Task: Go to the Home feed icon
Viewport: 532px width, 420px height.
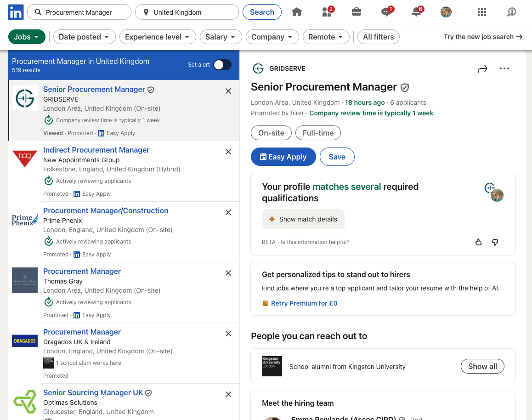Action: coord(296,12)
